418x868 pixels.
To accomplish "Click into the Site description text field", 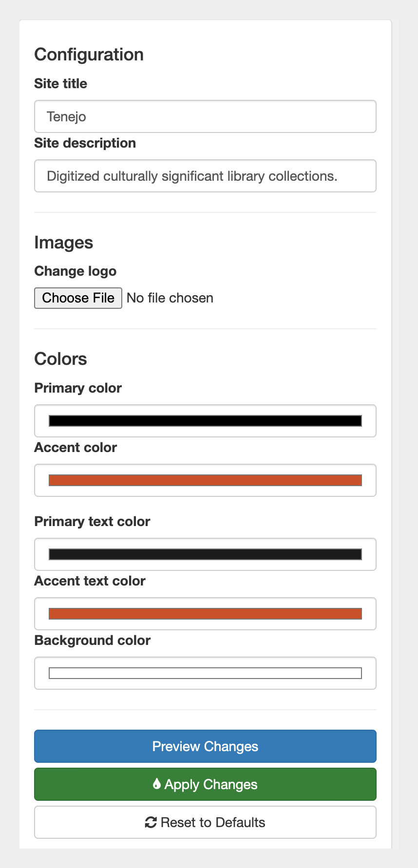I will [205, 176].
